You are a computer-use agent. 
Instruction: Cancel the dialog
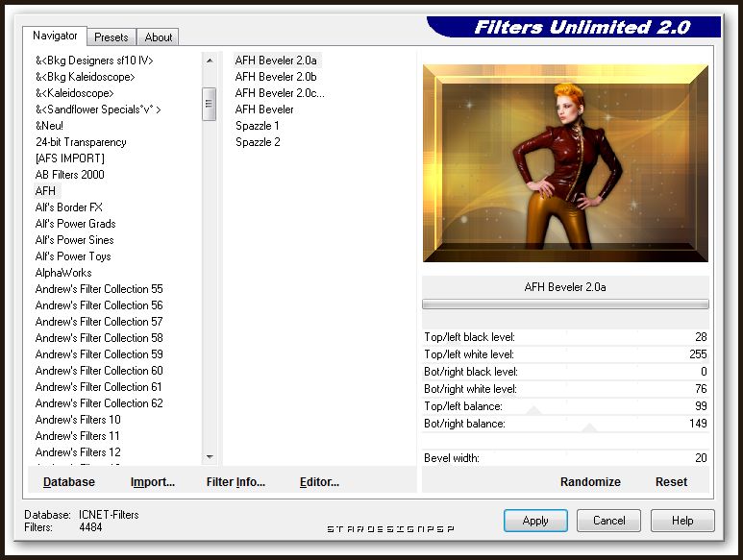coord(608,521)
